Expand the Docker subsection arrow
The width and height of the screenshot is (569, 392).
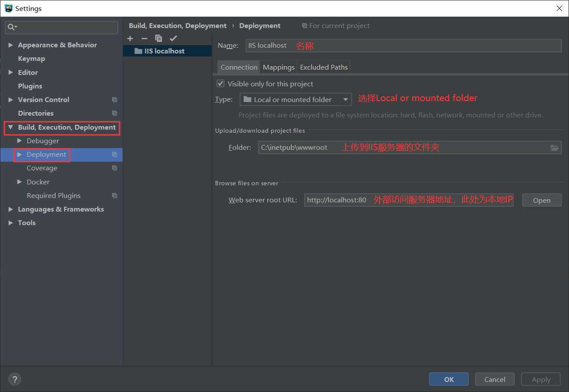point(19,182)
